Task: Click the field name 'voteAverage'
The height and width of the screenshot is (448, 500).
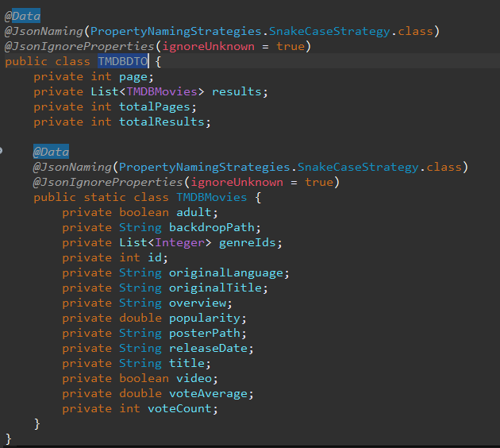Action: tap(208, 394)
